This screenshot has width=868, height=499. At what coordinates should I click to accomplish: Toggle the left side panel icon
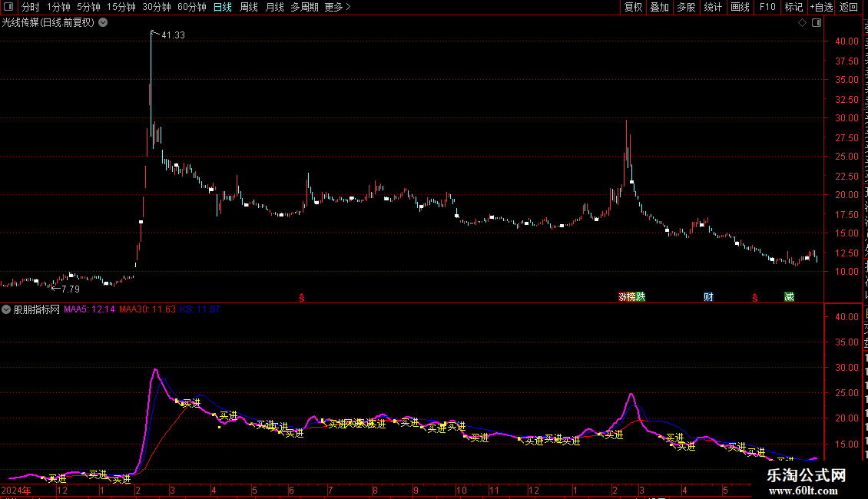pyautogui.click(x=8, y=7)
